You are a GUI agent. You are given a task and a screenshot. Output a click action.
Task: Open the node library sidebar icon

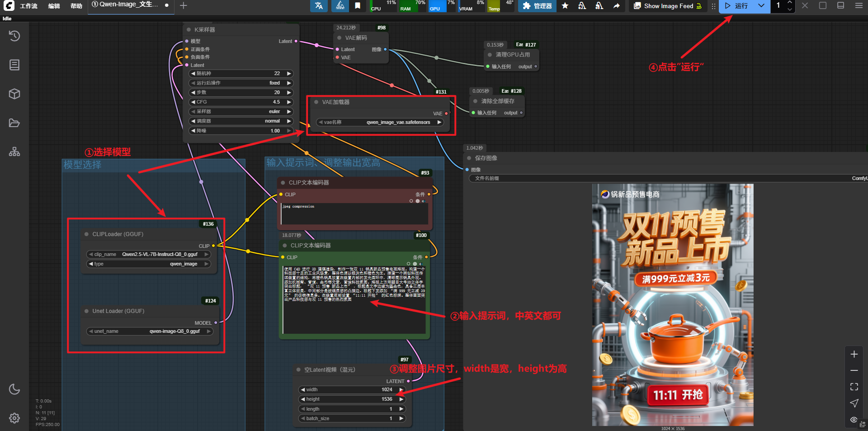click(x=14, y=65)
